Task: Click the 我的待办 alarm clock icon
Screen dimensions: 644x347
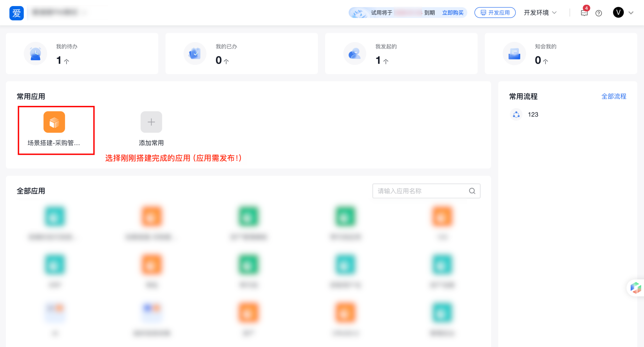Action: tap(35, 54)
